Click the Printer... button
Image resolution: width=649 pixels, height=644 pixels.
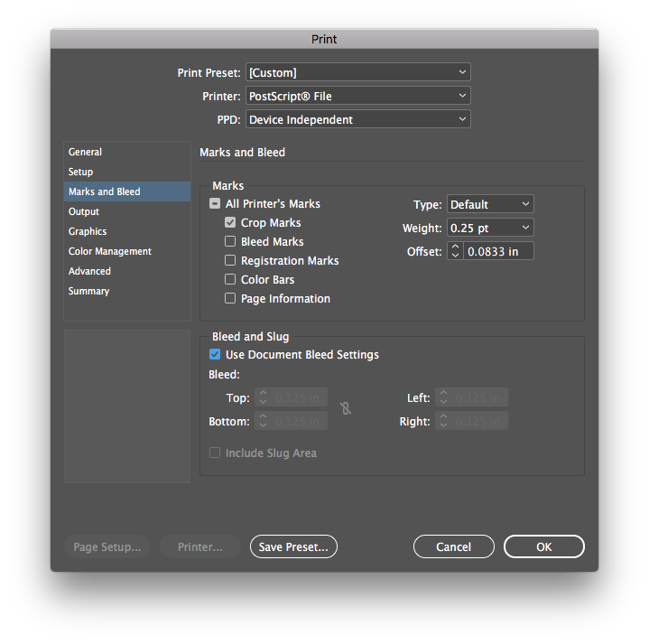click(x=200, y=546)
